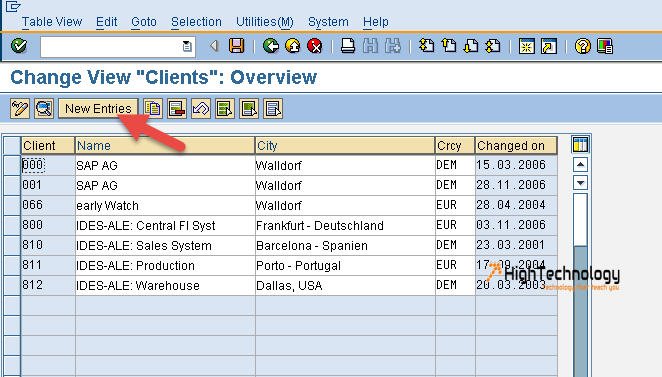This screenshot has width=662, height=377.
Task: Click the City column header
Action: coord(345,145)
